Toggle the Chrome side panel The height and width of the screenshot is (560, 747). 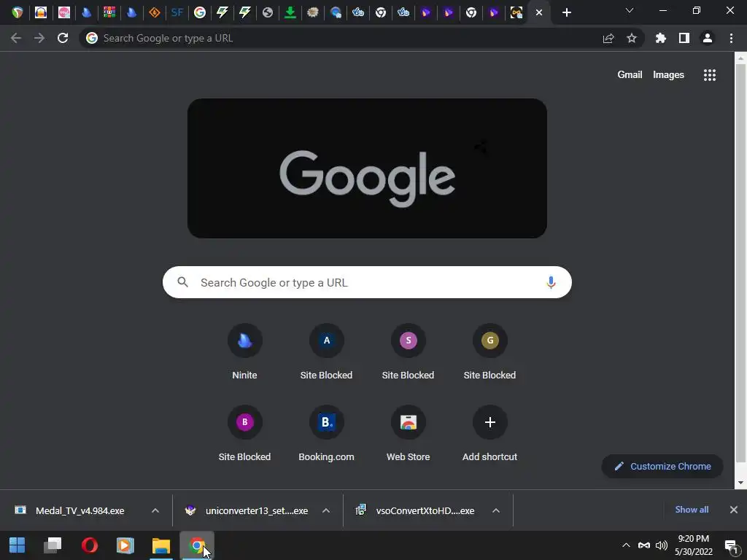tap(684, 38)
